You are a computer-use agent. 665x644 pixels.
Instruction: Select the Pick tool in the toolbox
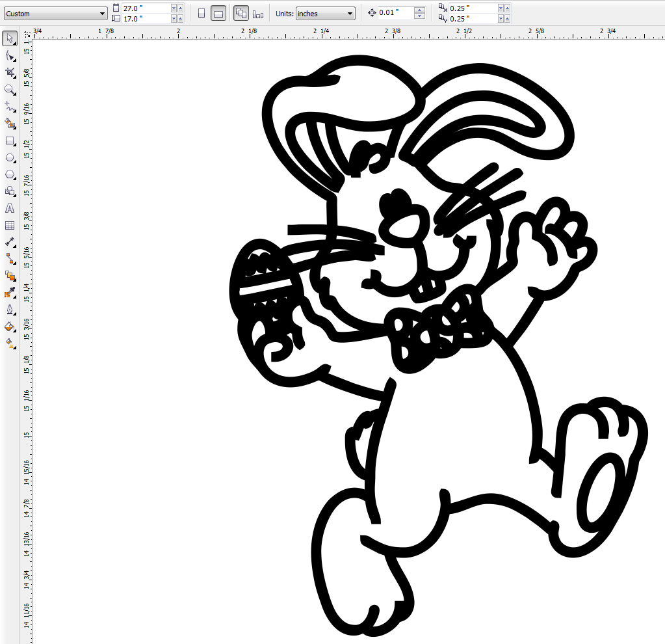click(10, 38)
